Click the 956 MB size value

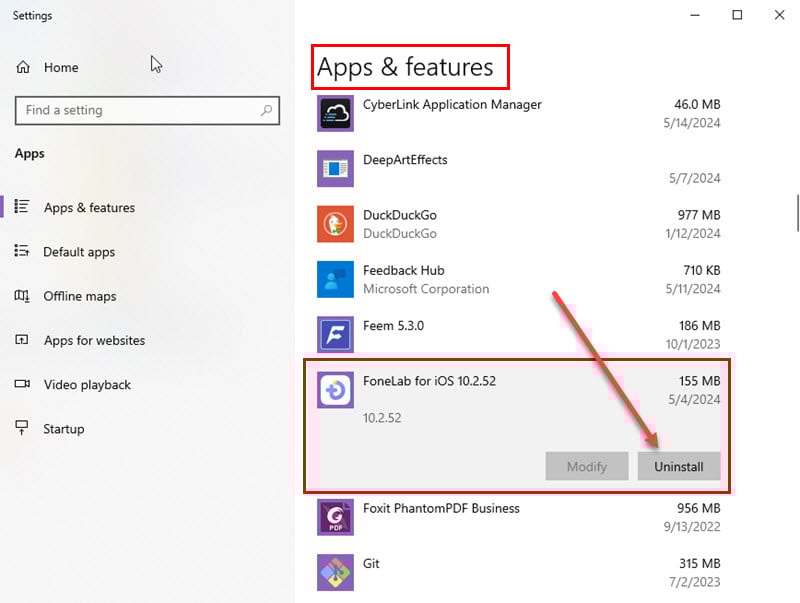click(x=698, y=508)
